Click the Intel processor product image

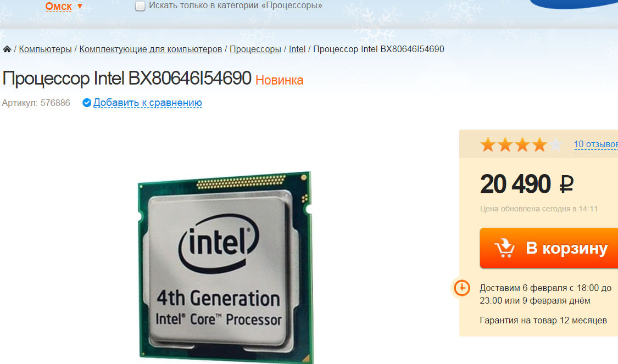(225, 267)
